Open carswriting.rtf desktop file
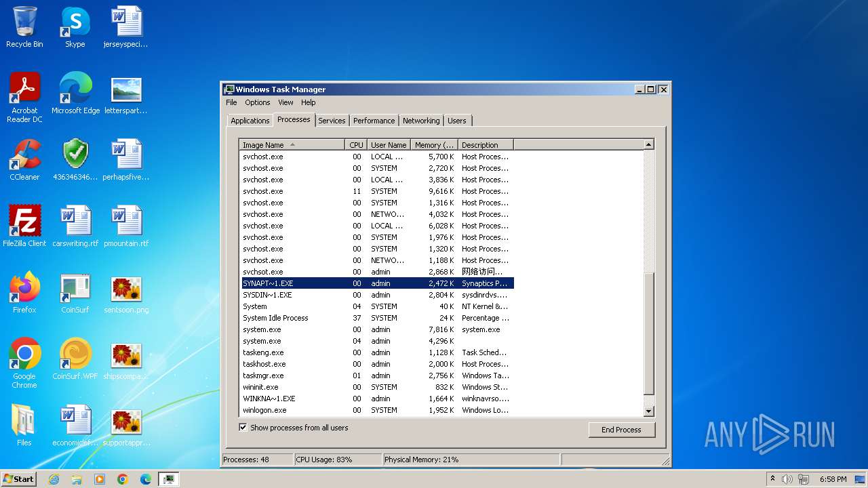The width and height of the screenshot is (868, 488). click(x=75, y=226)
